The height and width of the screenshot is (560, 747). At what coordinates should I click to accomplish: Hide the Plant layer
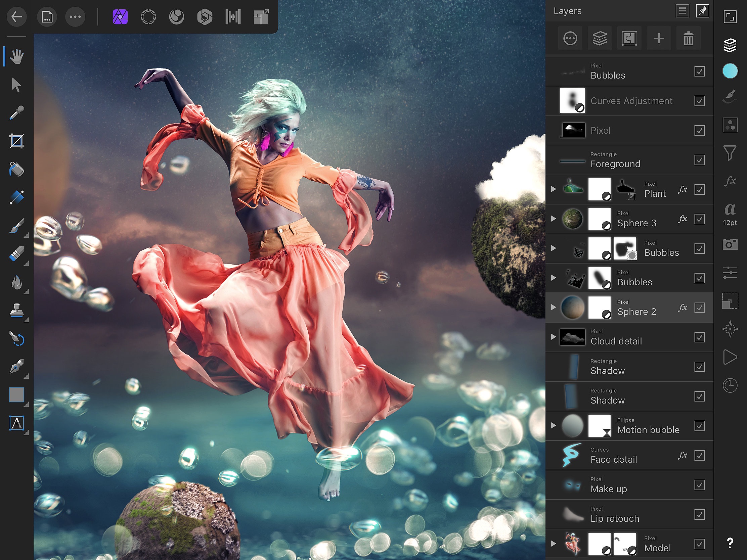[699, 190]
